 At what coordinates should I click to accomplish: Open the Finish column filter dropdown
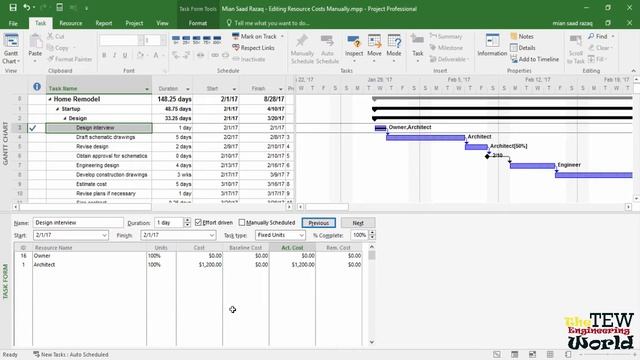point(280,89)
